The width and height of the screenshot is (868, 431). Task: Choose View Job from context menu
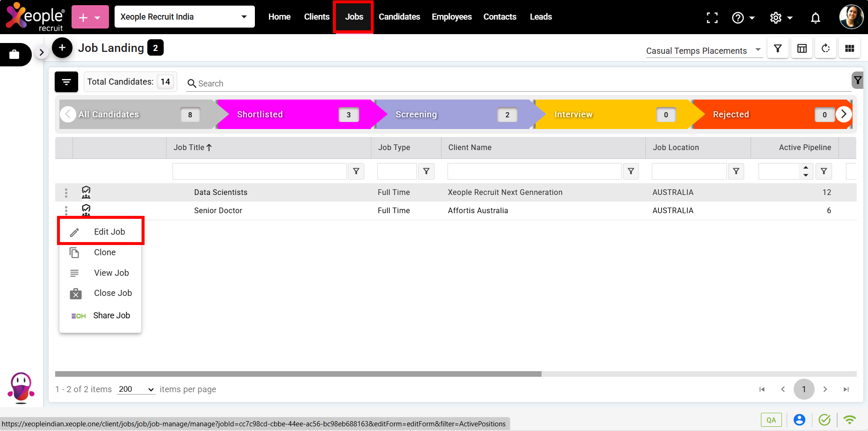tap(101, 273)
